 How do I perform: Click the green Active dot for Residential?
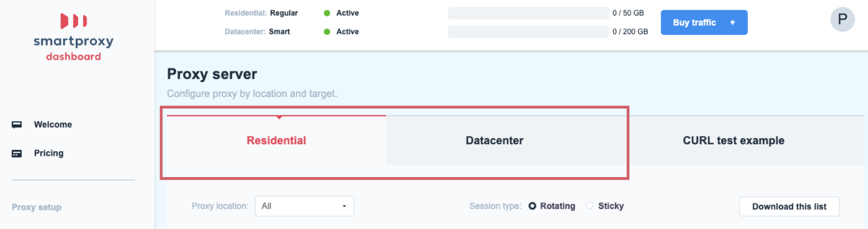[x=327, y=13]
